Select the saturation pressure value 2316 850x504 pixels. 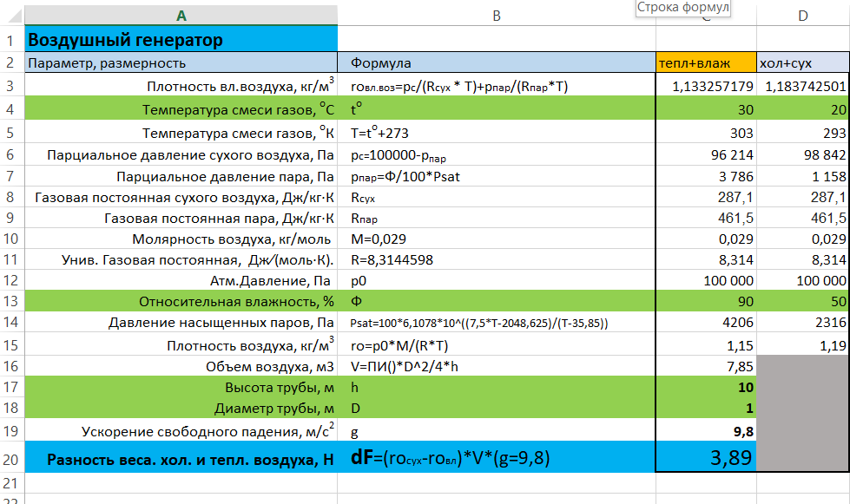(803, 322)
